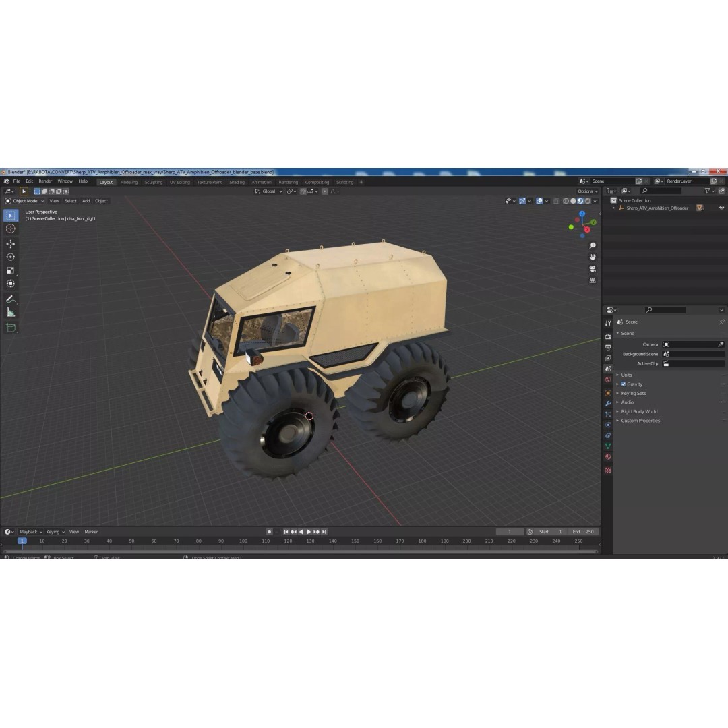Select the Move tool
The width and height of the screenshot is (728, 728).
pos(11,244)
